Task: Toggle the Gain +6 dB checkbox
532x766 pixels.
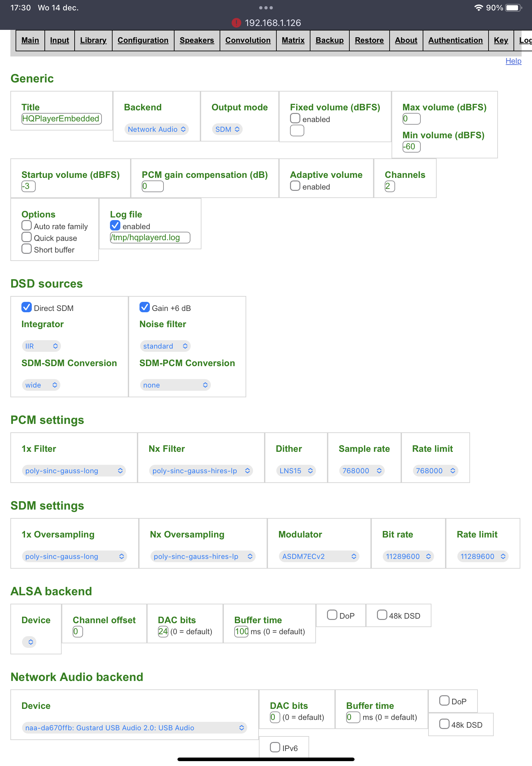Action: (x=144, y=307)
